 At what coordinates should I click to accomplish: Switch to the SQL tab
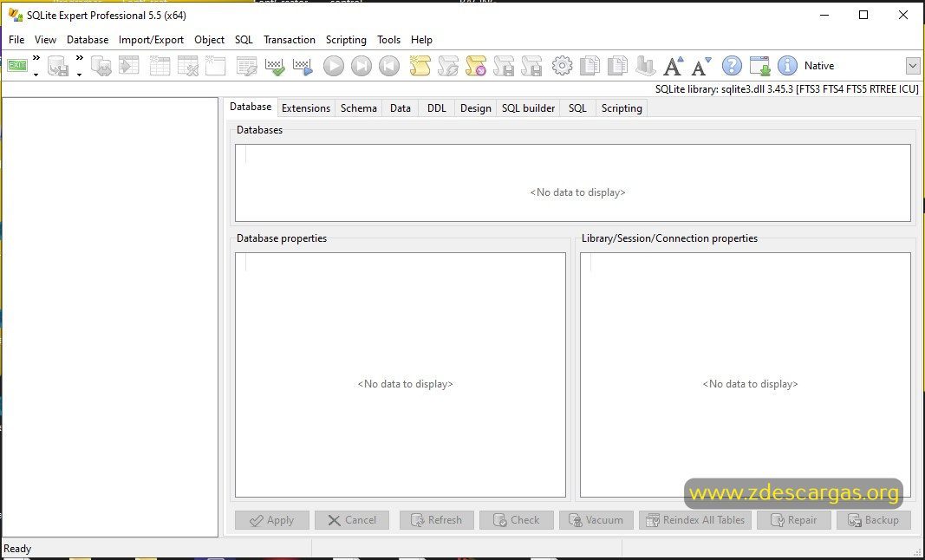point(577,108)
